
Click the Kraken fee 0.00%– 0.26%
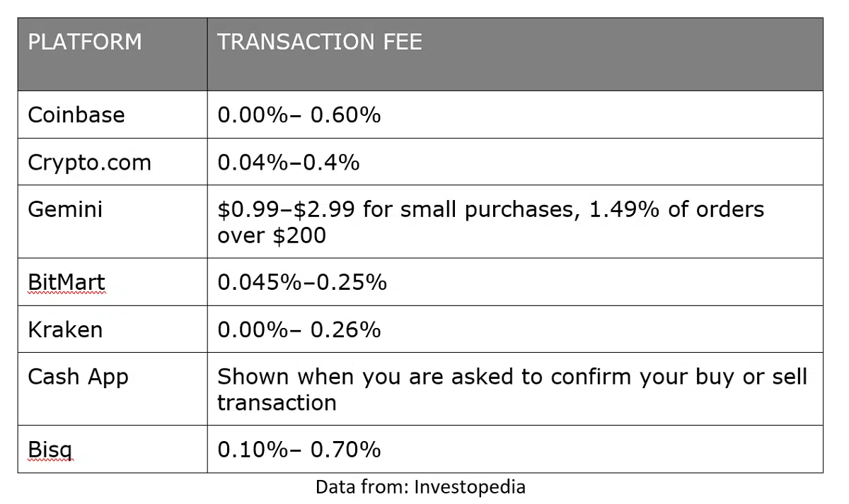point(299,329)
